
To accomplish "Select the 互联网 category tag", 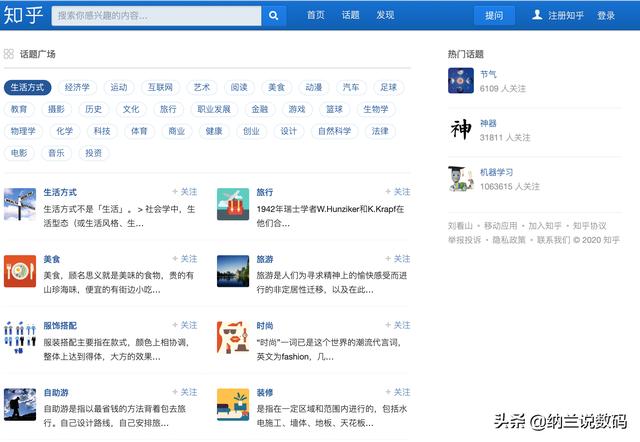I will click(160, 87).
